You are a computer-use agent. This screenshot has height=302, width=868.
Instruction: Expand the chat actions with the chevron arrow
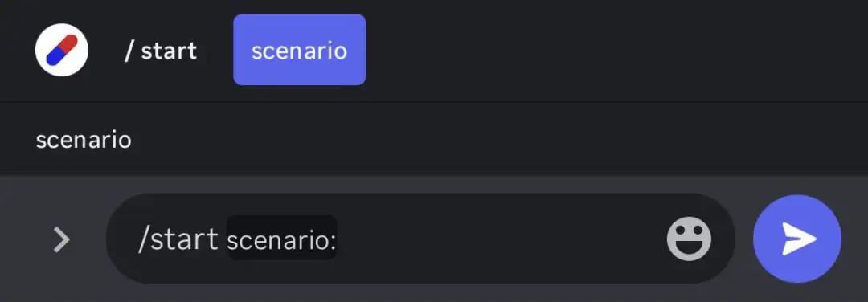[61, 239]
